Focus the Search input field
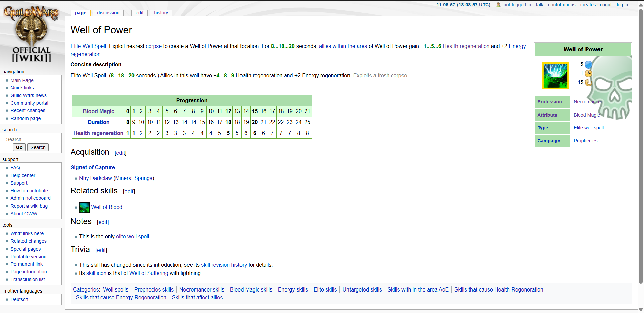The height and width of the screenshot is (313, 644). click(x=31, y=139)
